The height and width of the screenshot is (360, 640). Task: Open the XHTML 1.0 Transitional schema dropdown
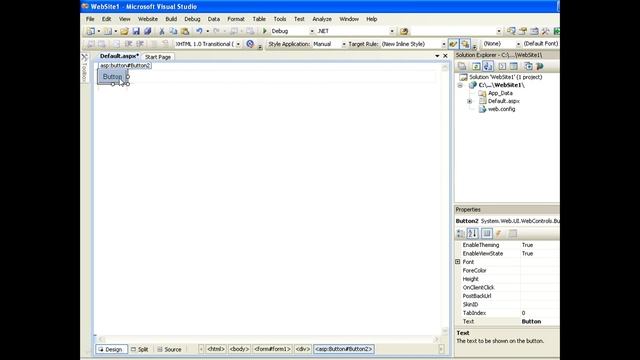pyautogui.click(x=238, y=44)
